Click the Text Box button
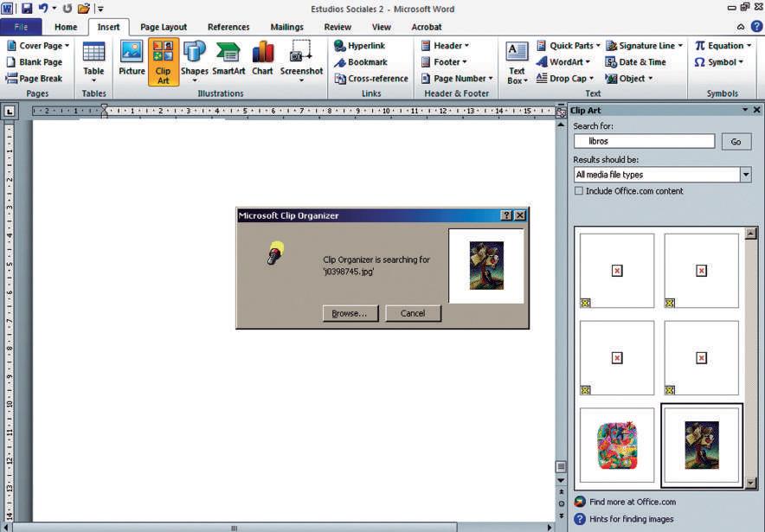 [517, 63]
